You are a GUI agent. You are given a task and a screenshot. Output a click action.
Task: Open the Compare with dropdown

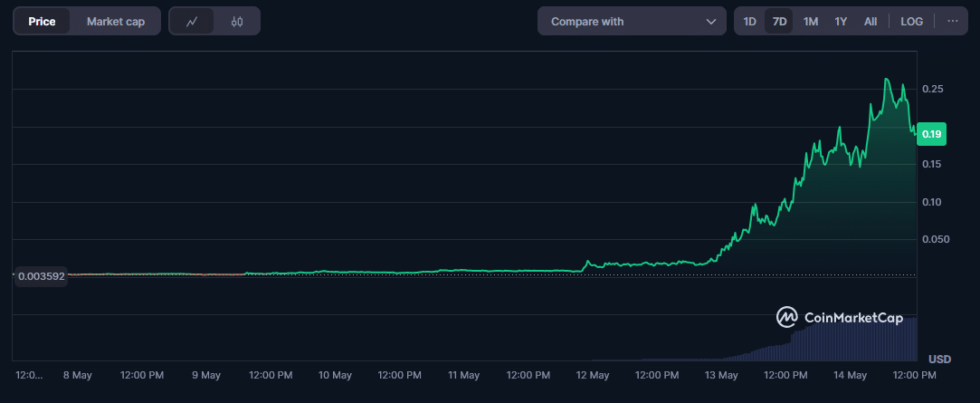click(x=631, y=22)
